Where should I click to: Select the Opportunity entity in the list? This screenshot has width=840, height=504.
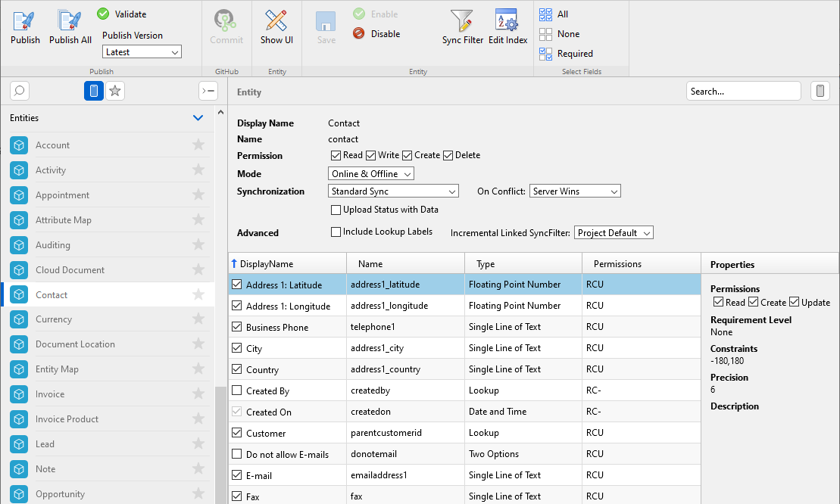pos(60,494)
